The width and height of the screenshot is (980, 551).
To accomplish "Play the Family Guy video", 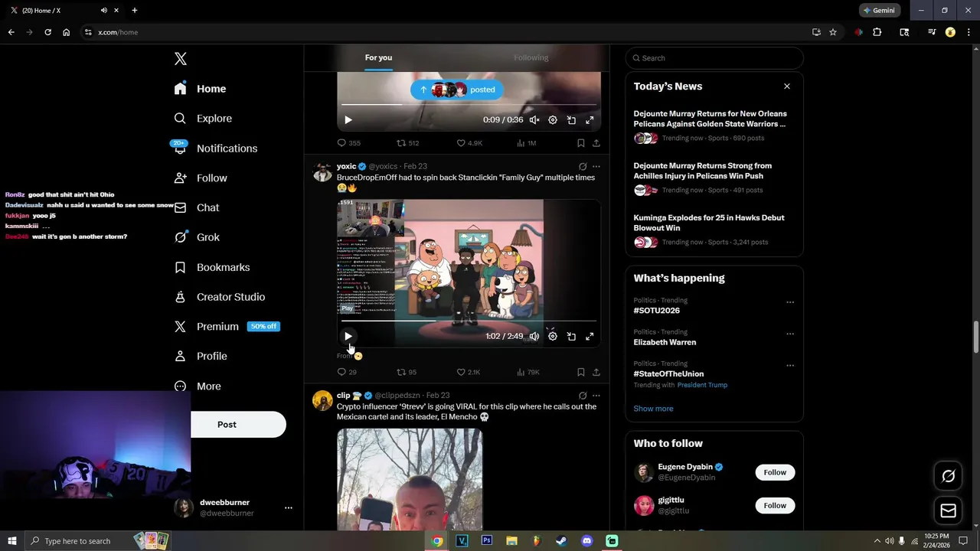I will [348, 336].
